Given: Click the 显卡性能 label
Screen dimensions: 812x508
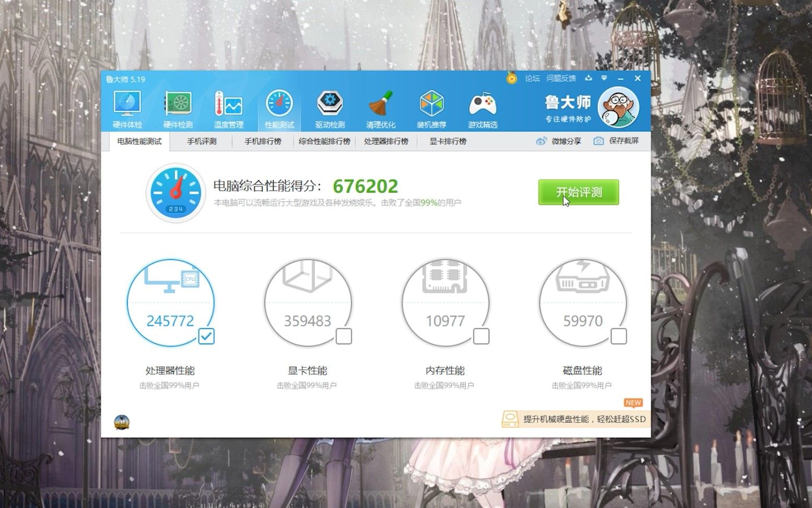Looking at the screenshot, I should point(308,371).
